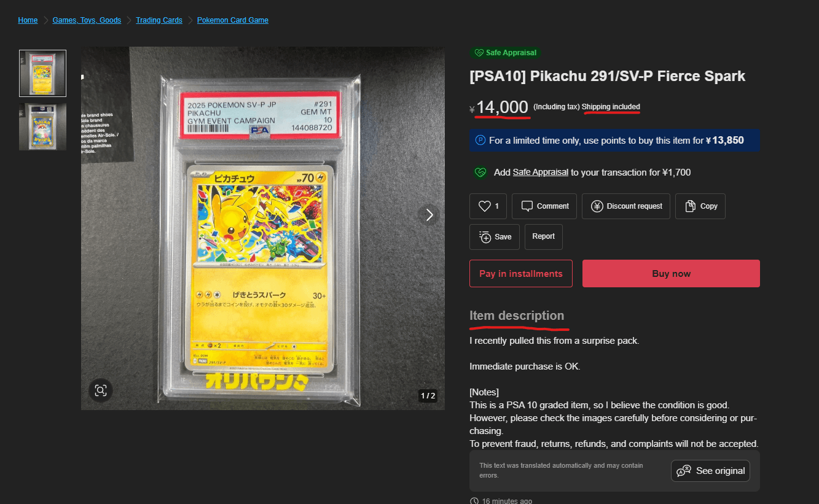Click the blue points P icon
The height and width of the screenshot is (504, 819).
(480, 141)
